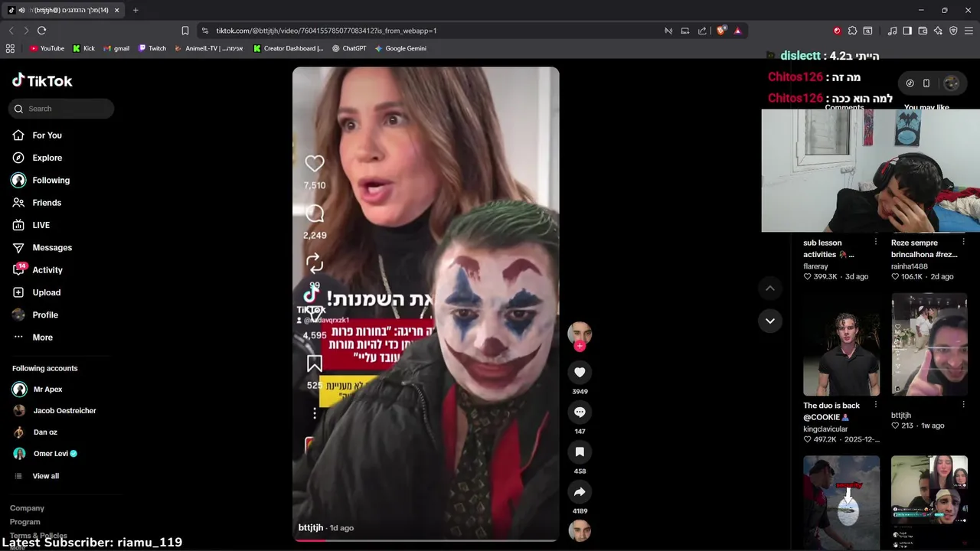Mute the tab using its speaker icon
The width and height of the screenshot is (980, 551).
pos(21,11)
